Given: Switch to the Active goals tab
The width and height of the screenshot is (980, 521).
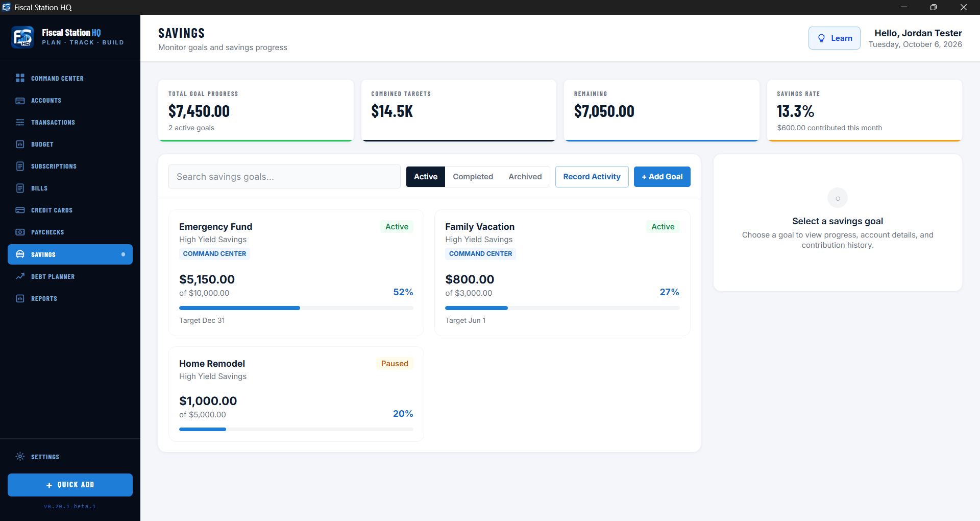Looking at the screenshot, I should click(x=426, y=177).
